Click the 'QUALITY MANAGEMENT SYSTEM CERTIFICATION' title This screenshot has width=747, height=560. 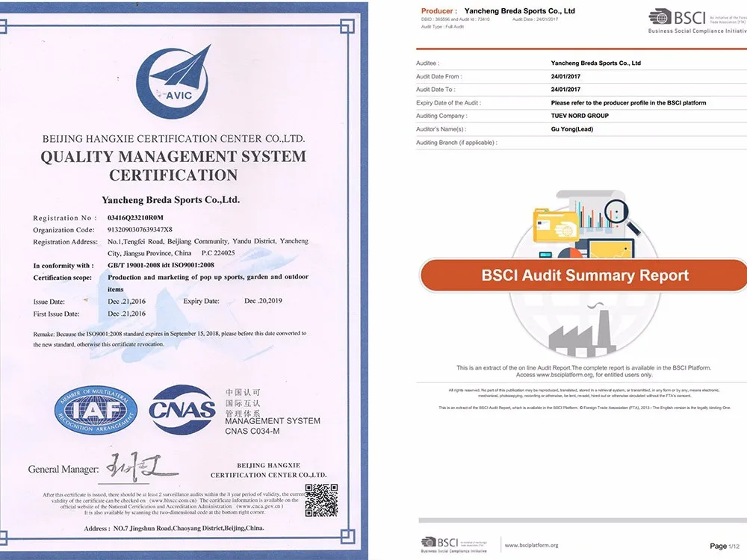173,165
